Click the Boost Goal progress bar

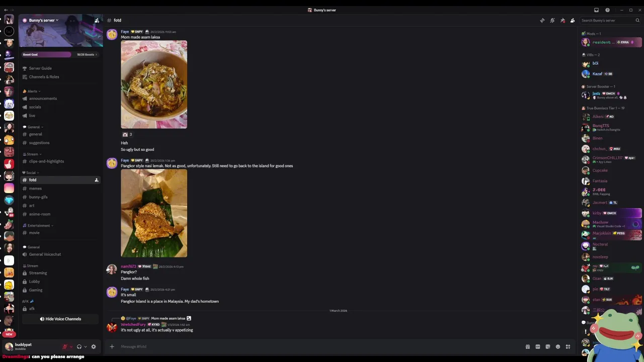coord(61,54)
